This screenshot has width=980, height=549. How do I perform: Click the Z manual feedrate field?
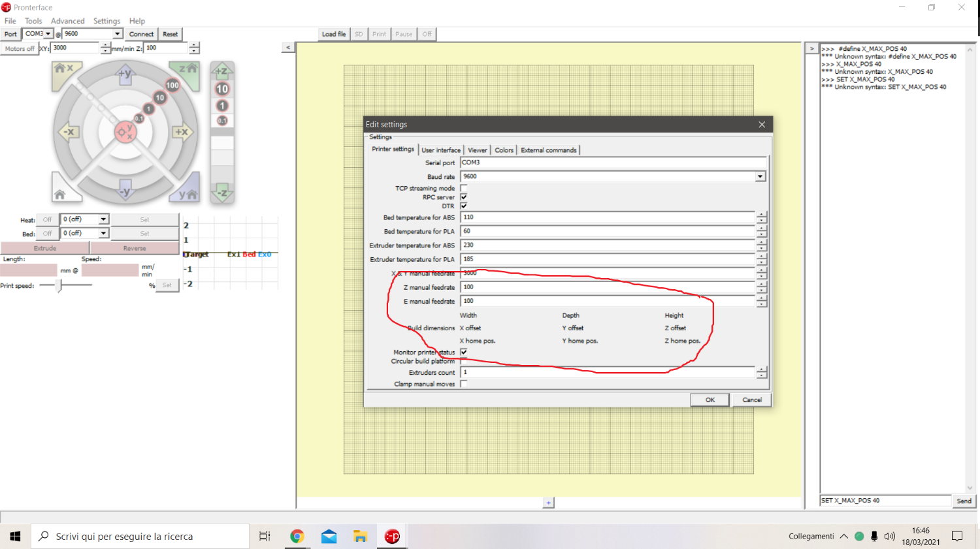[608, 287]
